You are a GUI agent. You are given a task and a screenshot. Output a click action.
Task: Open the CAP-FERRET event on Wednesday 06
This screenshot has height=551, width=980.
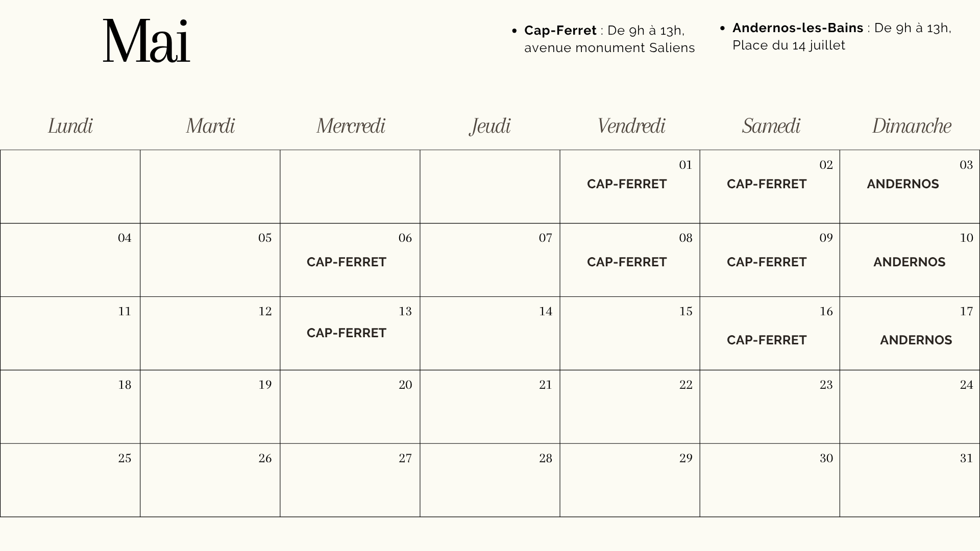pos(346,262)
